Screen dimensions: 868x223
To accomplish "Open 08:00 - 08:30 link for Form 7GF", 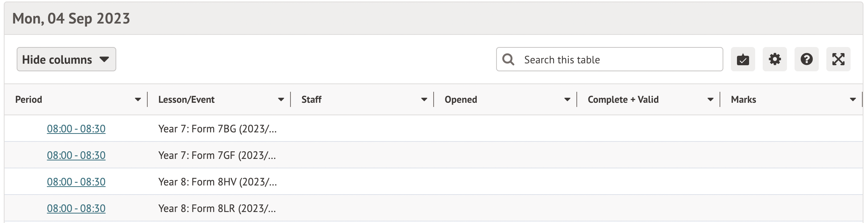I will point(76,155).
